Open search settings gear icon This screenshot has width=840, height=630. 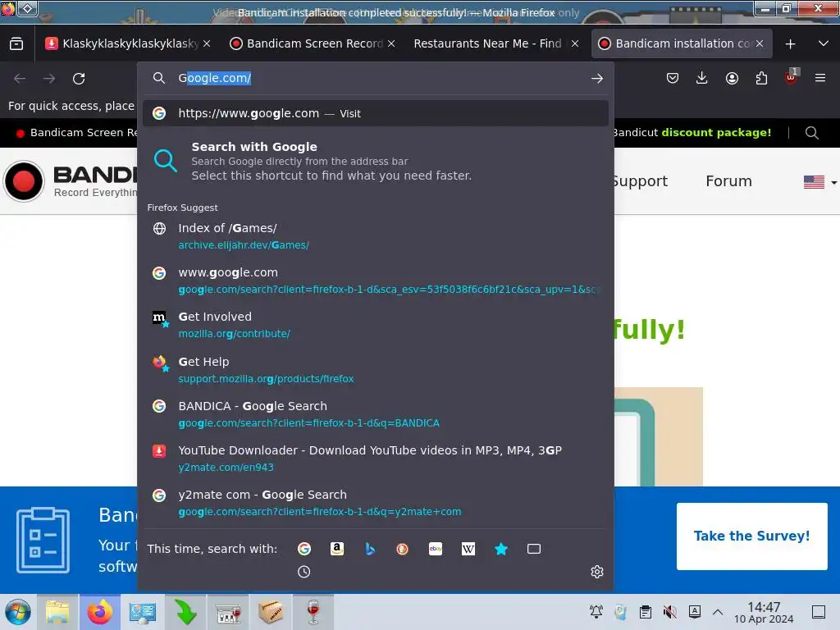pyautogui.click(x=597, y=572)
